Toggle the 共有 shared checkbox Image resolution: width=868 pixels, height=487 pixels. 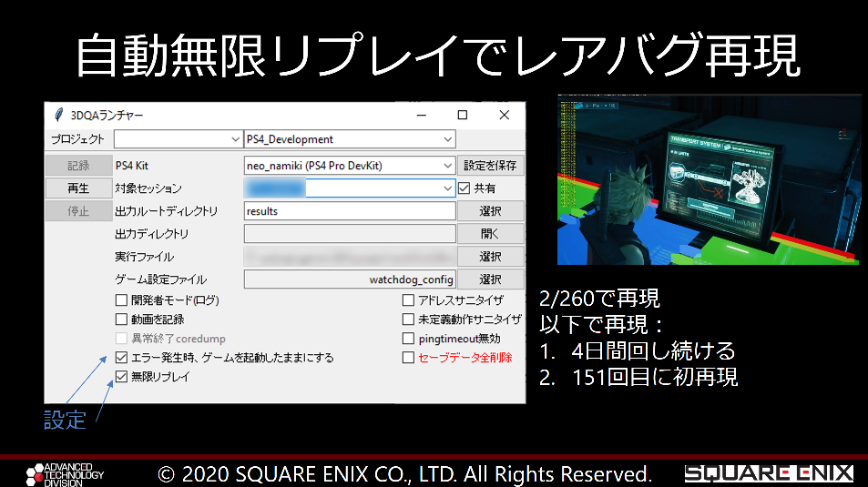click(464, 188)
